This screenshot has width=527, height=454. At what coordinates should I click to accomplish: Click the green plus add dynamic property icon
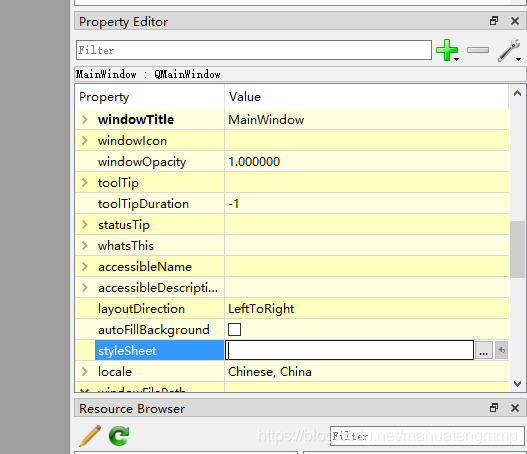click(447, 50)
